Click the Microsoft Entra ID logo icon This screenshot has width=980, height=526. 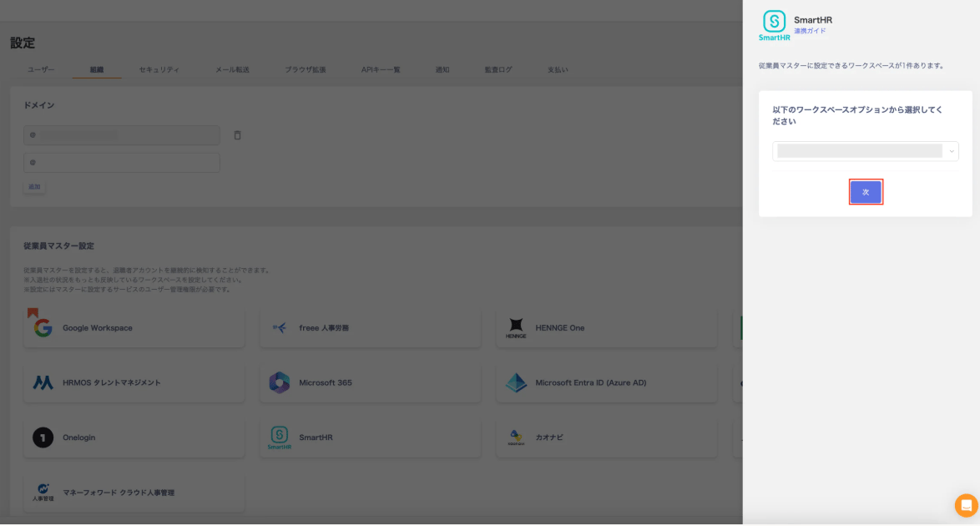coord(516,382)
